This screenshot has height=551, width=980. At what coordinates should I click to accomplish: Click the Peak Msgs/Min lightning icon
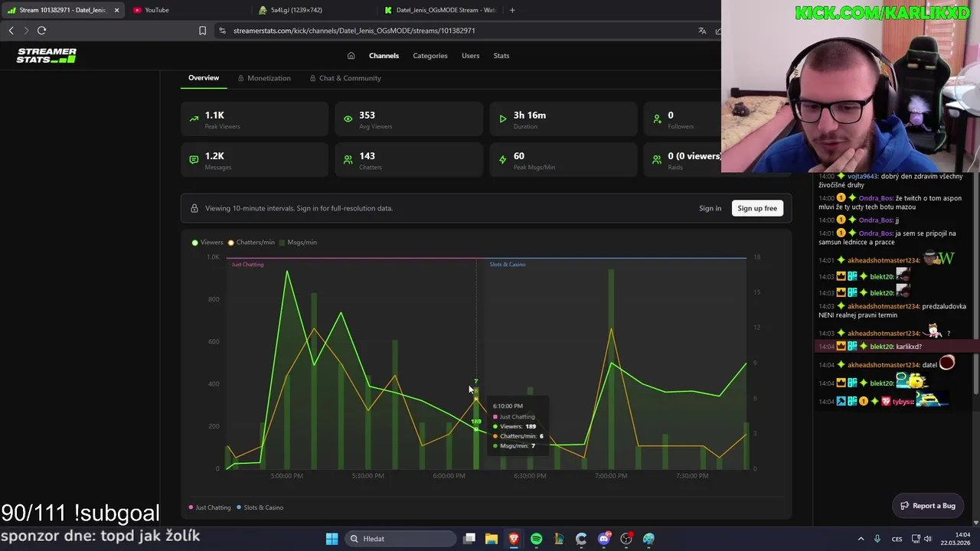[502, 160]
